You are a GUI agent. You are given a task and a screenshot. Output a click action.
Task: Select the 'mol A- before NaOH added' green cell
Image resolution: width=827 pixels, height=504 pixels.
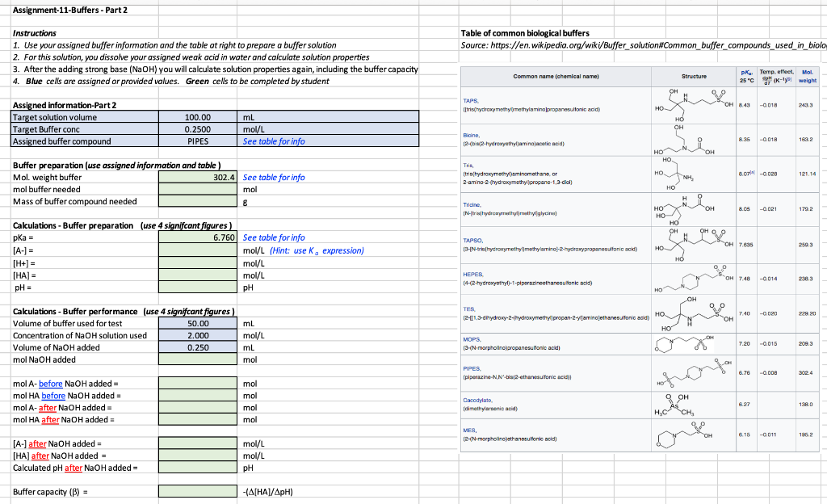[198, 384]
